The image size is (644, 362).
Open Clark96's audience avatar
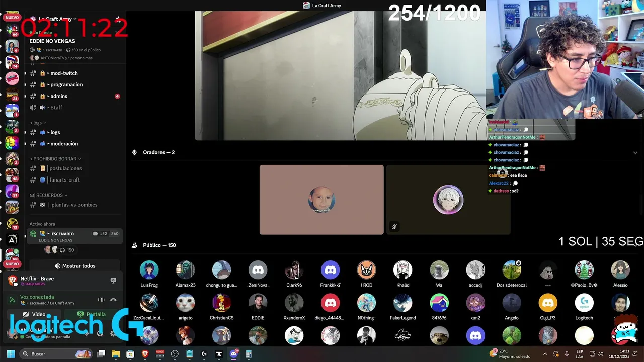294,270
